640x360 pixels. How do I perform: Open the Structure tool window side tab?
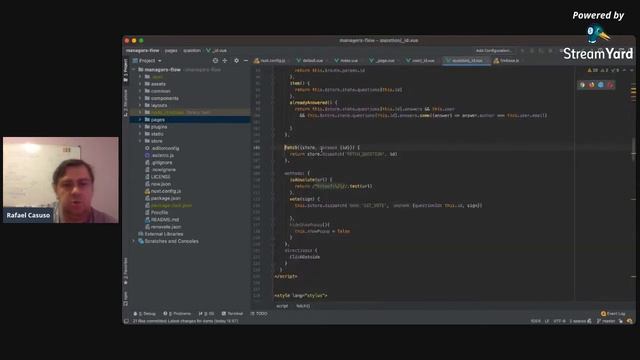[x=126, y=103]
